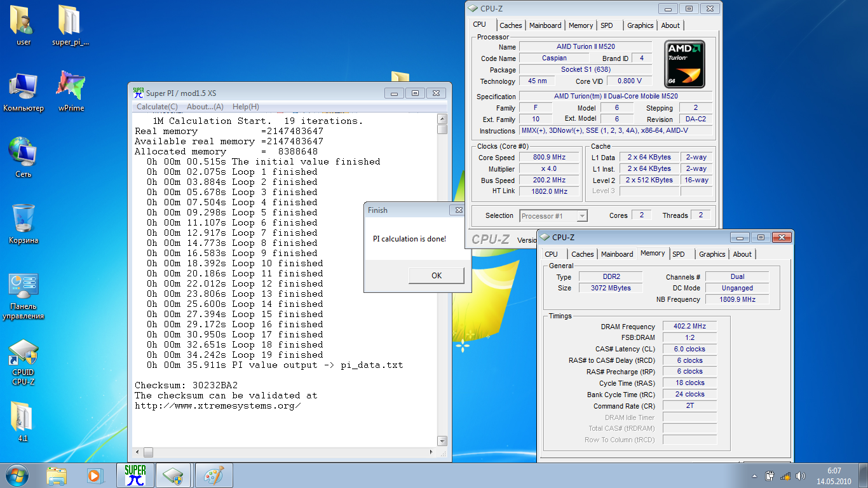
Task: Click Super PI scrollbar up arrow
Action: coord(442,119)
